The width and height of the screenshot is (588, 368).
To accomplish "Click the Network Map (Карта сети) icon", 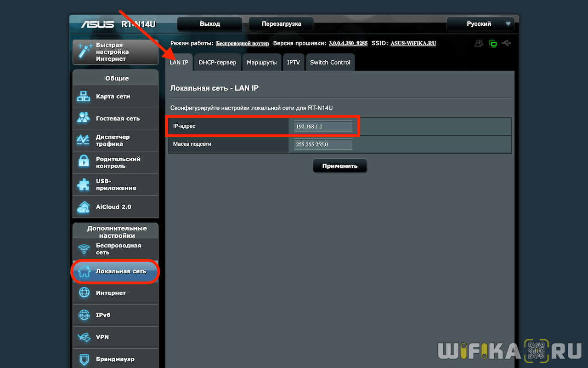I will [84, 97].
